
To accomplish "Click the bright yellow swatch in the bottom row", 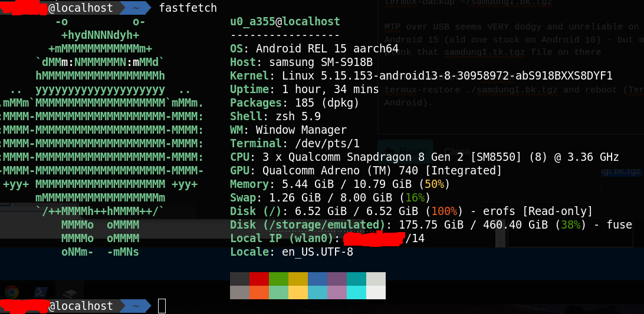I will [298, 292].
